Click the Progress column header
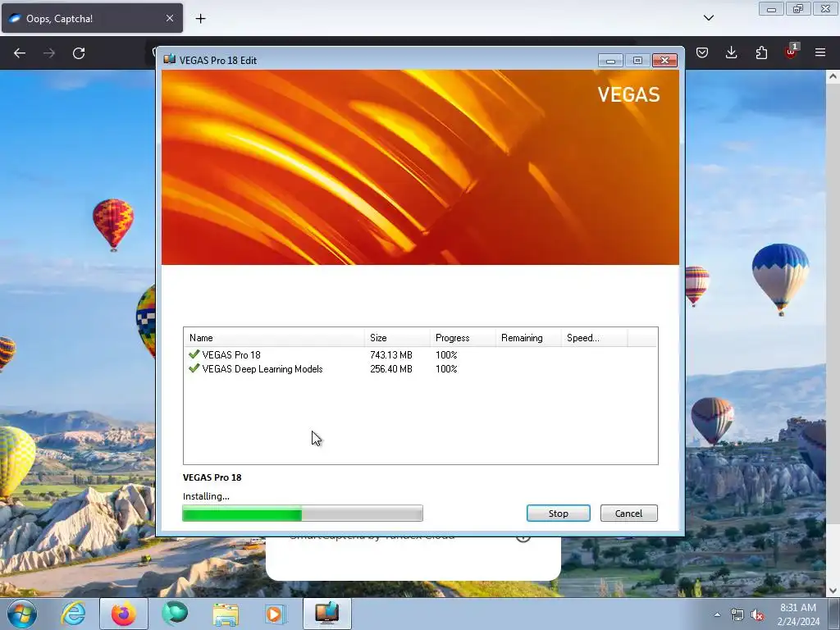This screenshot has width=840, height=630. point(463,337)
